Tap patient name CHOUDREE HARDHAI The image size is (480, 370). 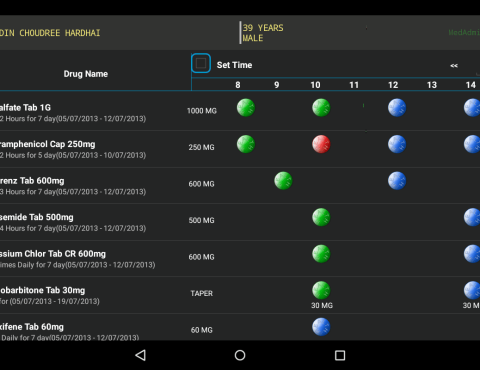(x=60, y=33)
